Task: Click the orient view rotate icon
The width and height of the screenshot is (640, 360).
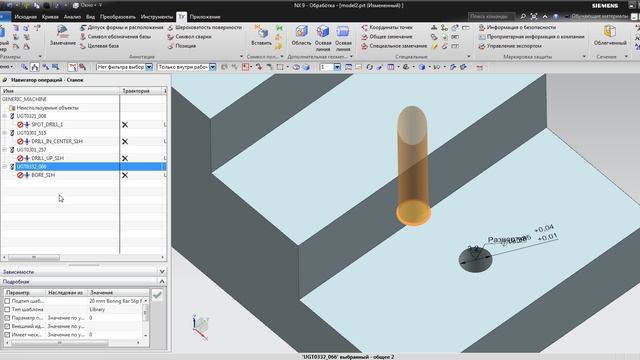Action: [369, 67]
